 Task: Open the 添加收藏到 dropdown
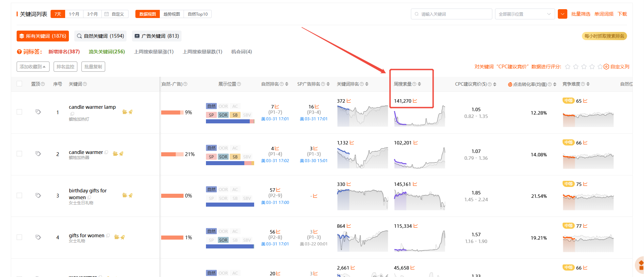33,67
